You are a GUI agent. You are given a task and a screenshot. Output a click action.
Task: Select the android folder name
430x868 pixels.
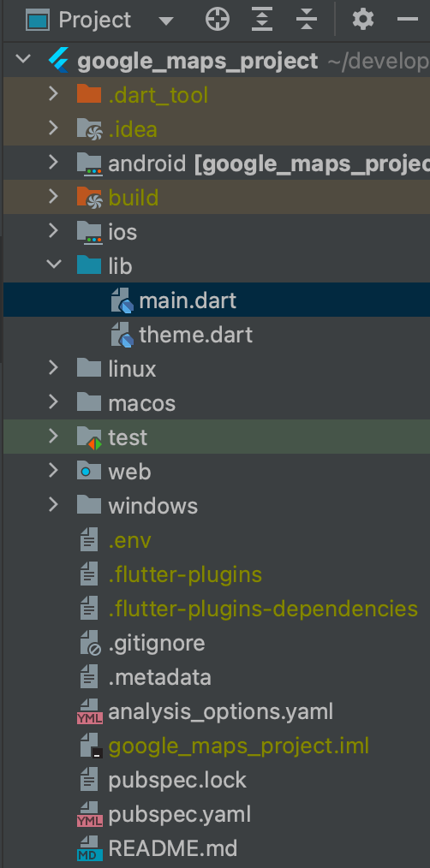[x=146, y=163]
